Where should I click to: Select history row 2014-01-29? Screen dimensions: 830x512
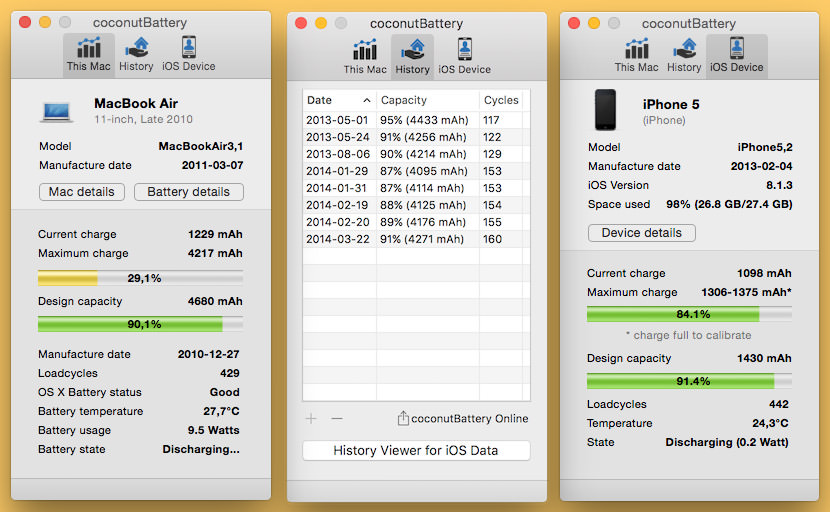click(416, 171)
